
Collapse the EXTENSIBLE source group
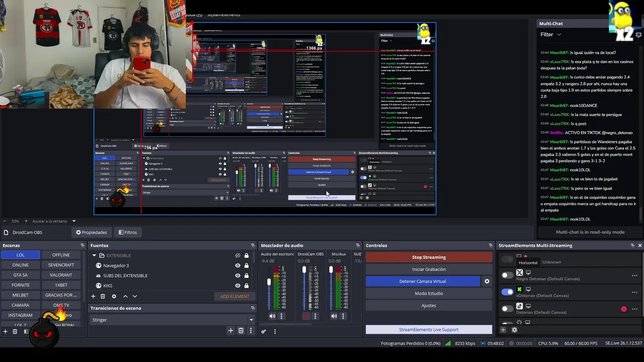pyautogui.click(x=94, y=255)
